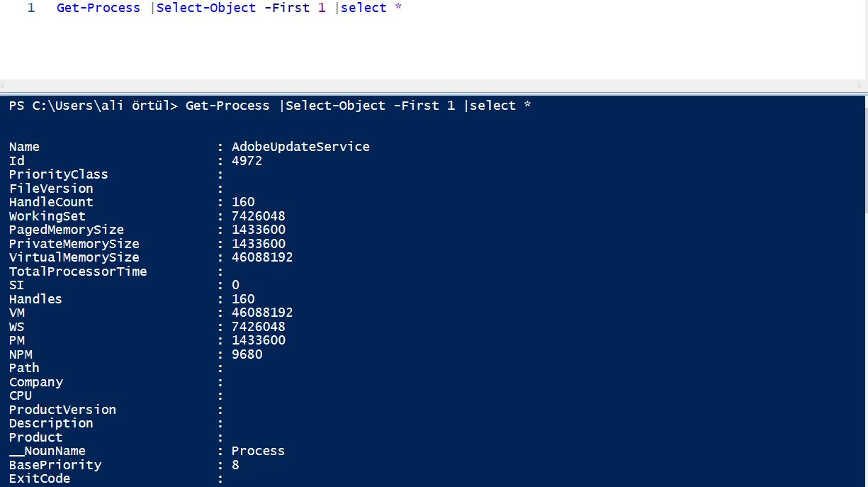Click the BasePriority property label
868x487 pixels.
55,465
